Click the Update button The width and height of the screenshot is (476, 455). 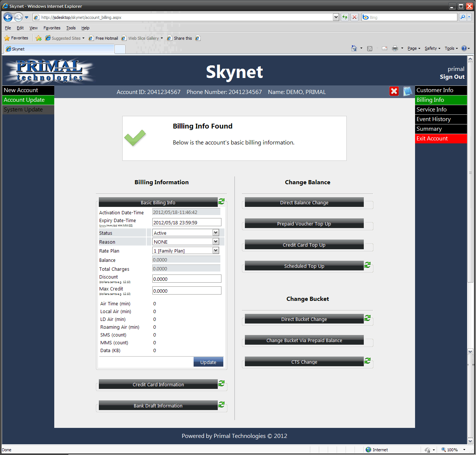(208, 362)
